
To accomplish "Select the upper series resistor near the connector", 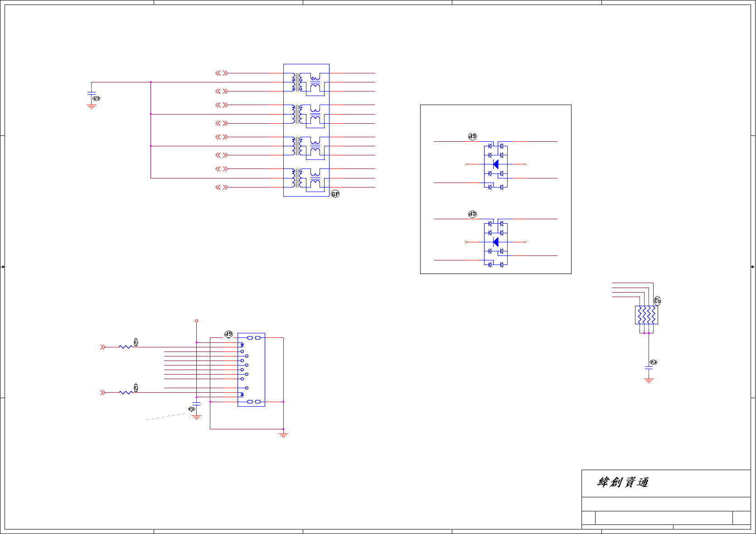I will pos(126,347).
